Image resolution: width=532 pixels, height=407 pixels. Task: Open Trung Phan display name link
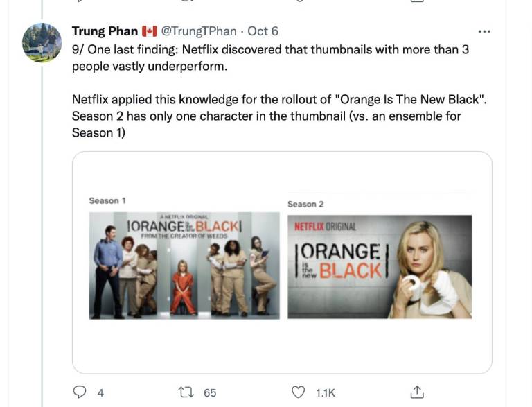(105, 31)
